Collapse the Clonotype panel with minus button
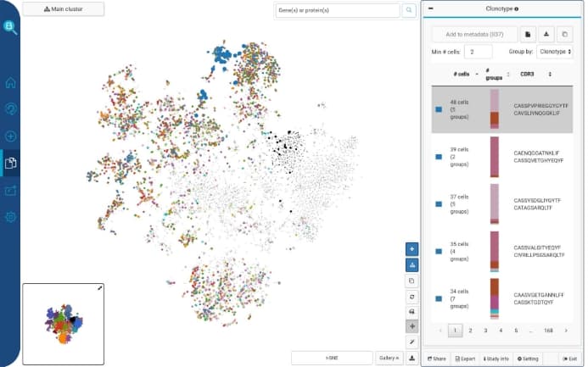 pyautogui.click(x=431, y=8)
